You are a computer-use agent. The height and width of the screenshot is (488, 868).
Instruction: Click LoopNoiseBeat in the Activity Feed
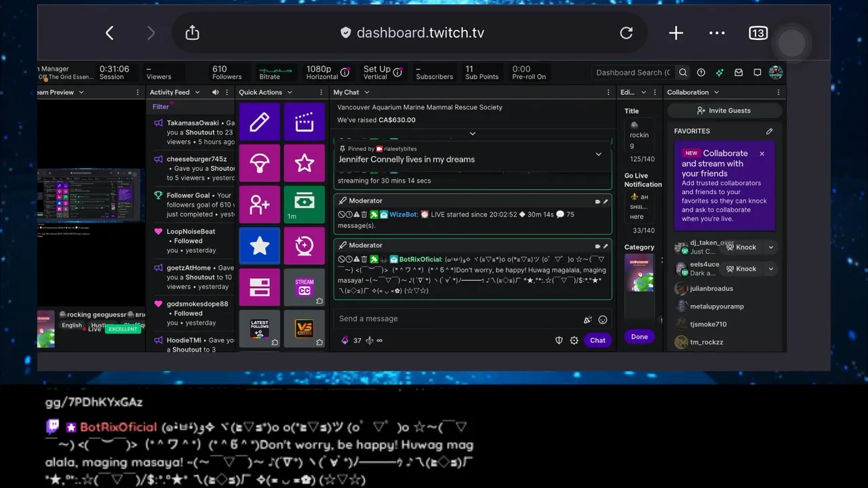[x=191, y=232]
